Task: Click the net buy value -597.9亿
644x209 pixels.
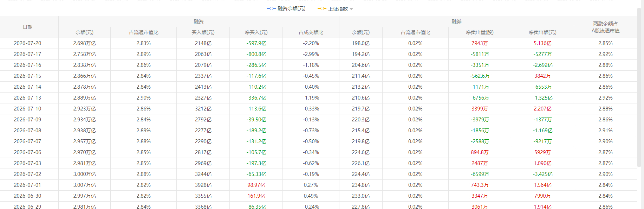Action: (256, 43)
